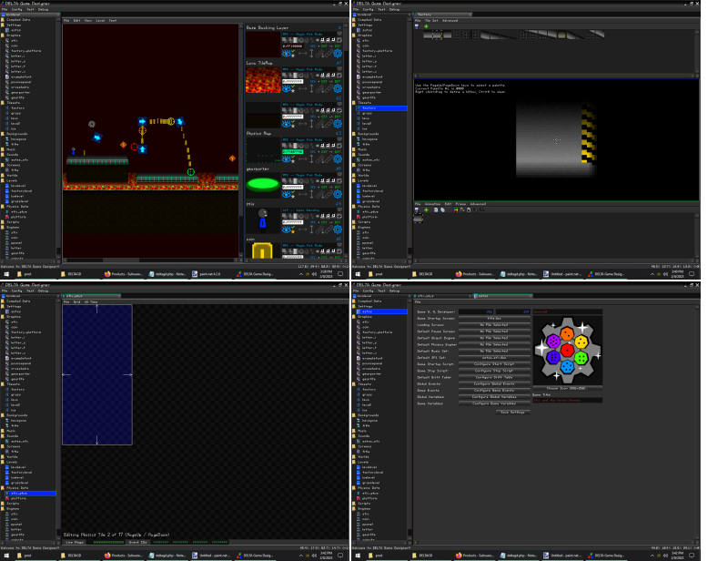Image resolution: width=728 pixels, height=561 pixels.
Task: Toggle visibility eye of the stix layer
Action: tap(286, 229)
